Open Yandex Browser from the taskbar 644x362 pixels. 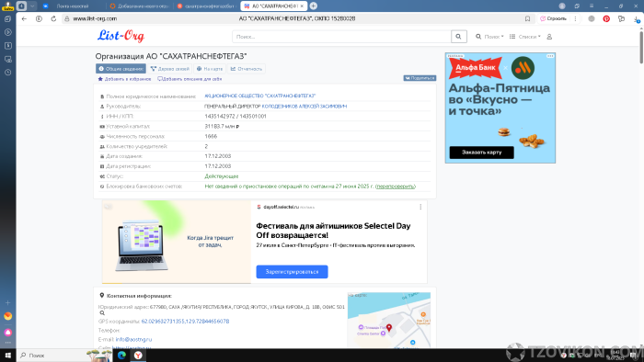[138, 356]
